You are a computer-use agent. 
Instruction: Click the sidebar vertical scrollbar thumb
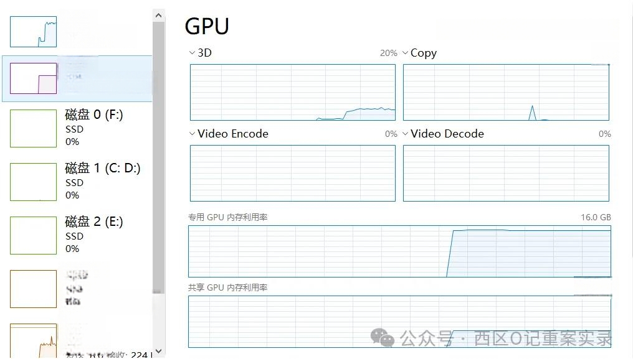(x=158, y=157)
